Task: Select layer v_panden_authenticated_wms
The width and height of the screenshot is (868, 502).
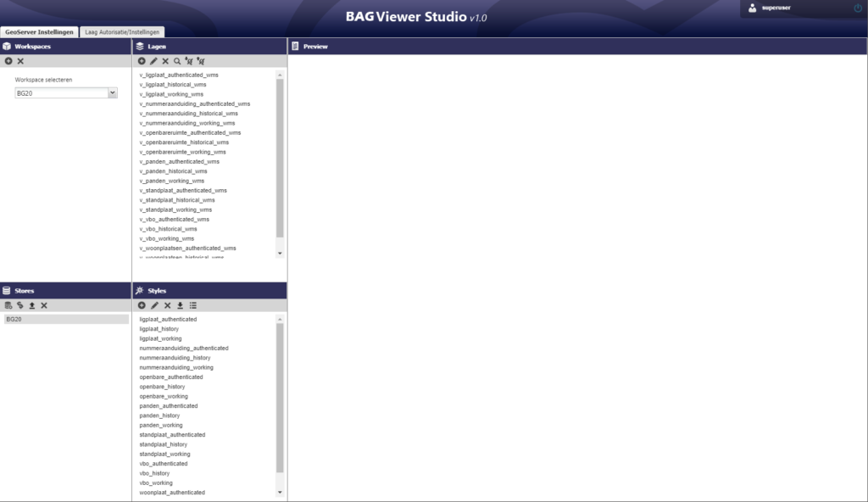Action: pos(180,162)
